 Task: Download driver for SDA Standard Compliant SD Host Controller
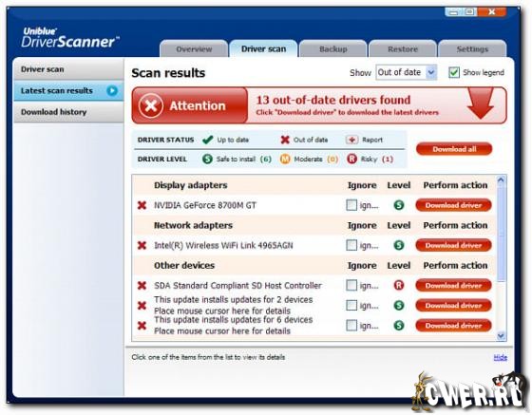tap(453, 286)
